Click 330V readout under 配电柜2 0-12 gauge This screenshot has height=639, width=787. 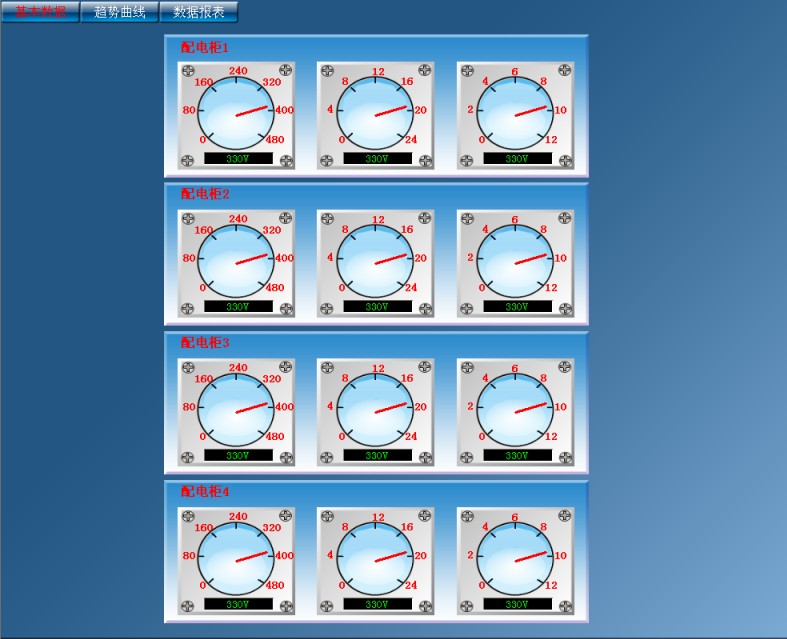point(517,307)
